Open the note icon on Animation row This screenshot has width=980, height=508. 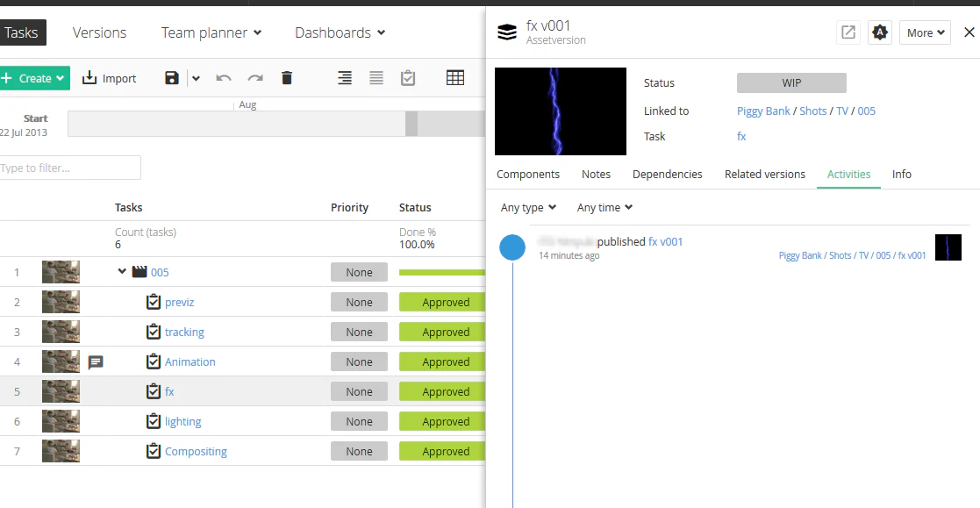(x=96, y=362)
